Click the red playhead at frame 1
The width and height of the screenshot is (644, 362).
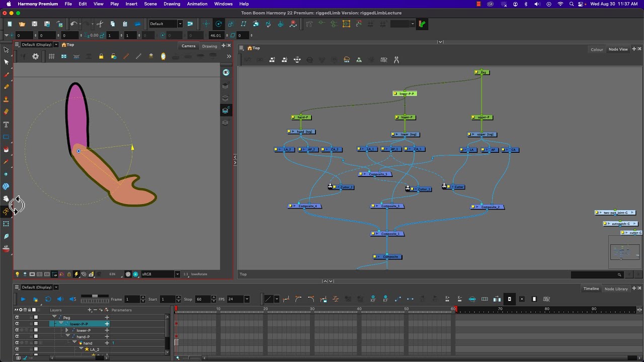(176, 309)
